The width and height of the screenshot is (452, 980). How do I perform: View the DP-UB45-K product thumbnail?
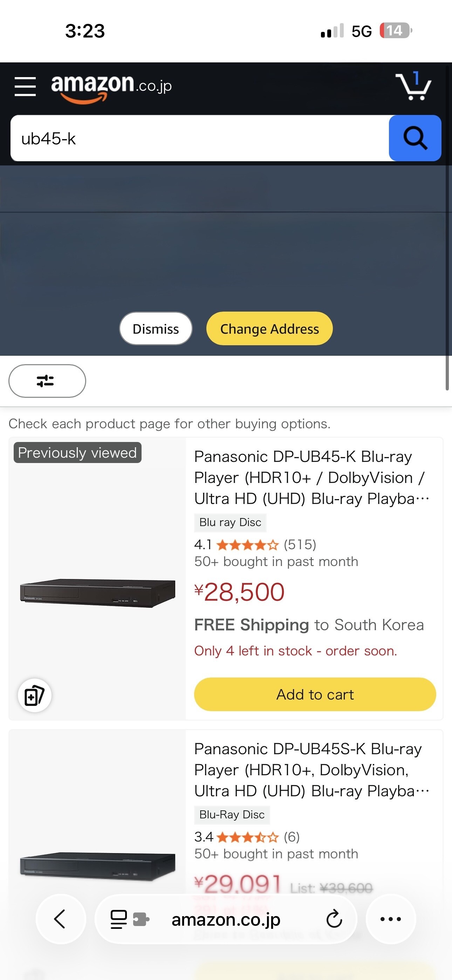coord(97,593)
